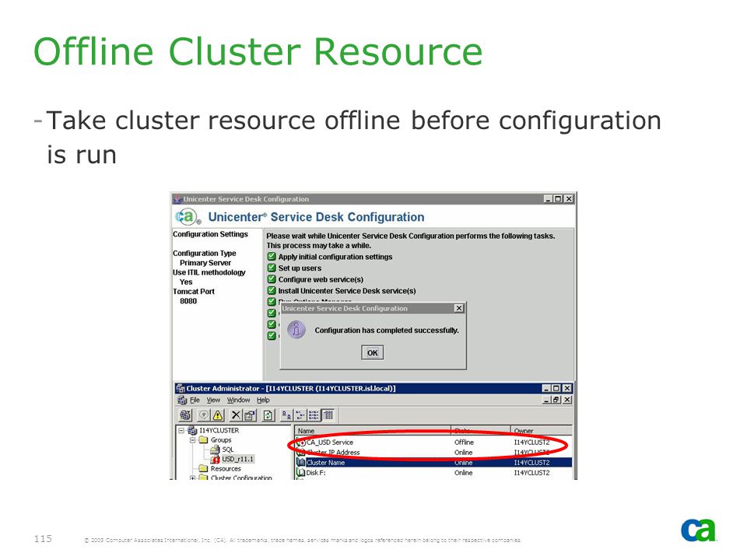
Task: Switch to Small Icons view toolbar button
Action: tap(300, 415)
